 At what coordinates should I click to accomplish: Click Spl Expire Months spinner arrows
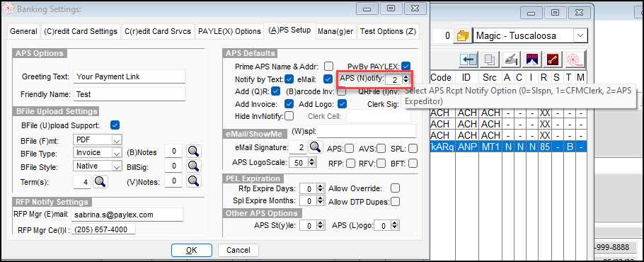coord(320,201)
